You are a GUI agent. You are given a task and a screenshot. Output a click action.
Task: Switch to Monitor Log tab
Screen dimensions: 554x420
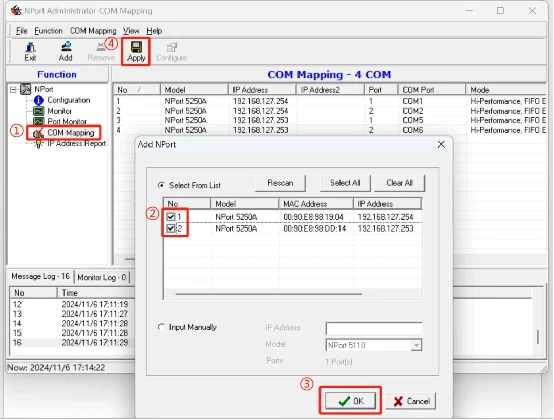tap(102, 277)
